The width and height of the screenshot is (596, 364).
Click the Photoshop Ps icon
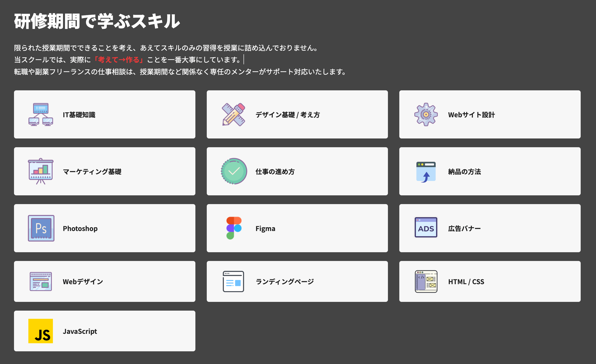(41, 228)
